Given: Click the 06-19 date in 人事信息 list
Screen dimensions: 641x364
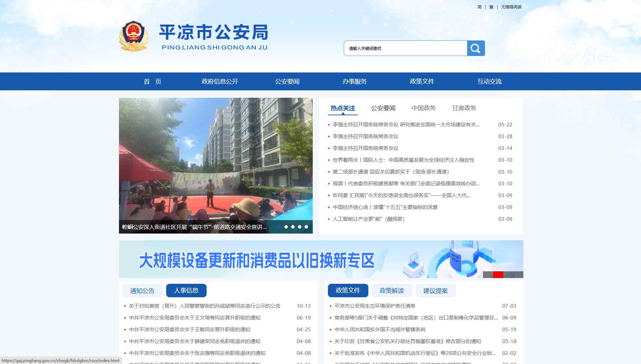Looking at the screenshot, I should 304,318.
